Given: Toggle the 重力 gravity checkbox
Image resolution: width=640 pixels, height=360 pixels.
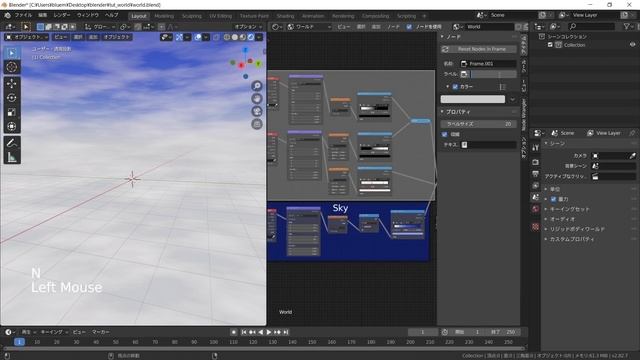Looking at the screenshot, I should pyautogui.click(x=553, y=199).
